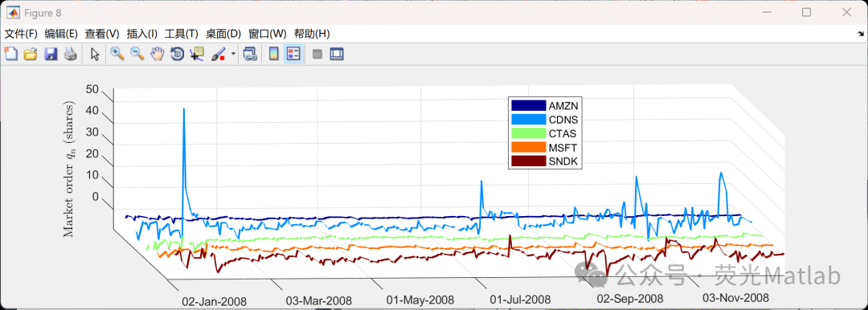Activate the Zoom In magnifier tool
Screen dimensions: 868x310
(117, 54)
